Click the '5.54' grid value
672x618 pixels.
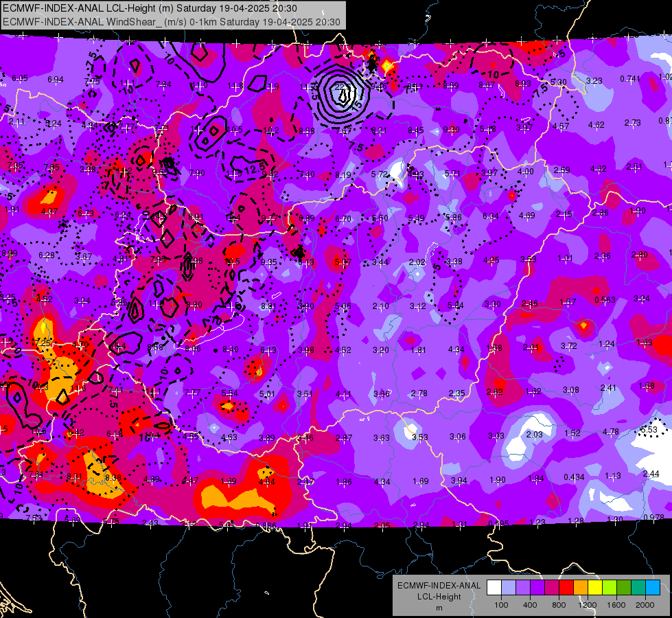[x=230, y=393]
